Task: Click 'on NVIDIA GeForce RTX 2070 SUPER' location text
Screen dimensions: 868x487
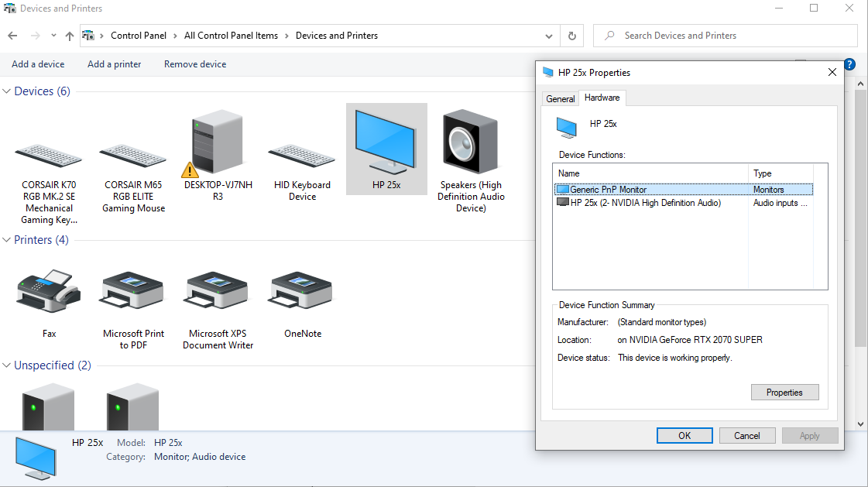Action: tap(690, 340)
